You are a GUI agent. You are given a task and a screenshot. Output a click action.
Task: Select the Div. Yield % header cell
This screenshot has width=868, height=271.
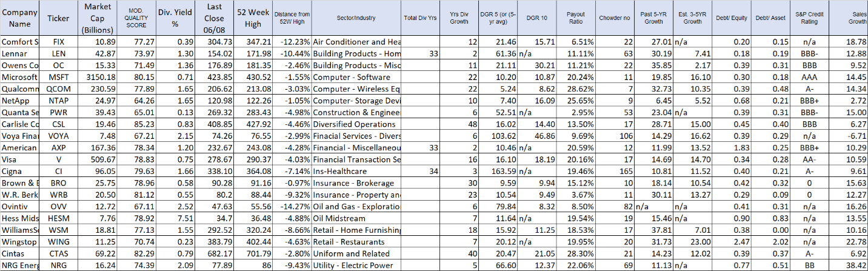click(x=175, y=18)
